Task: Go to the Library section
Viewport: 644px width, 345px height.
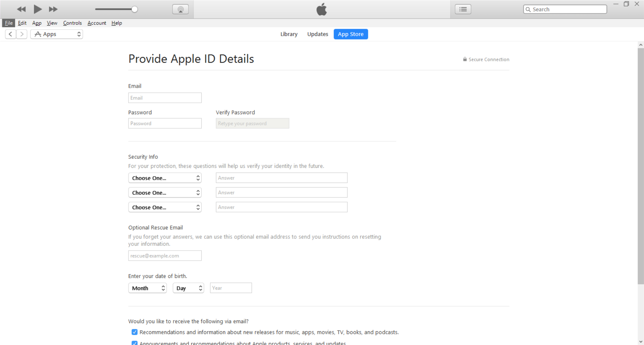Action: point(289,34)
